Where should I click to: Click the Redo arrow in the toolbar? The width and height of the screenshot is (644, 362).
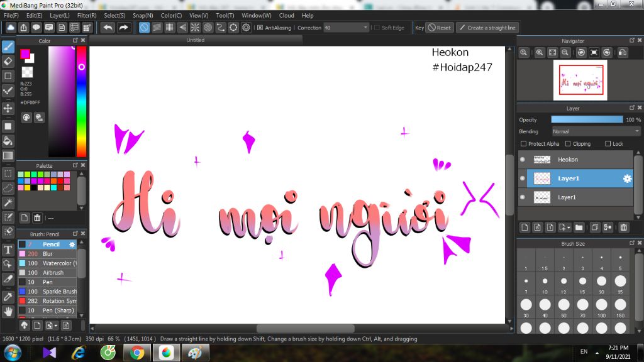click(x=123, y=28)
